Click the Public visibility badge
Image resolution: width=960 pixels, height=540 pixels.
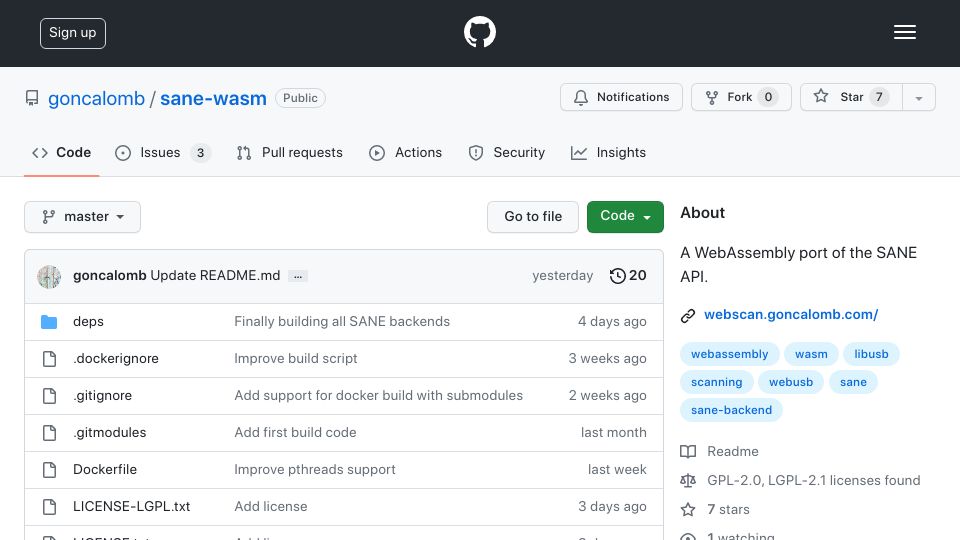pos(300,98)
